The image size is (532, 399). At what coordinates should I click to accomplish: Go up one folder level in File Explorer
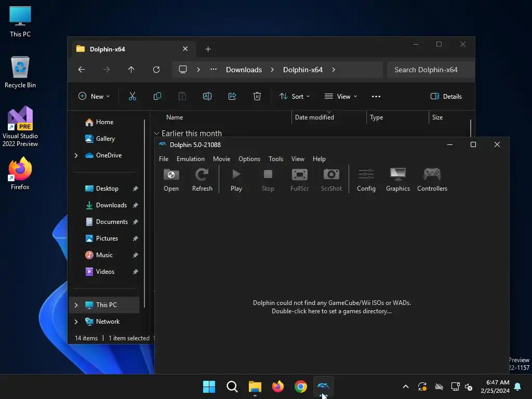[x=131, y=70]
